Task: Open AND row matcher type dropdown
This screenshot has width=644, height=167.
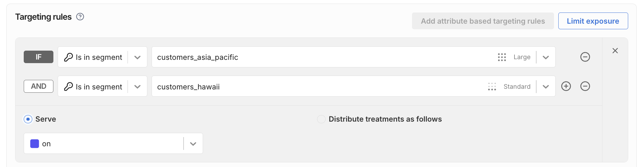Action: (137, 87)
